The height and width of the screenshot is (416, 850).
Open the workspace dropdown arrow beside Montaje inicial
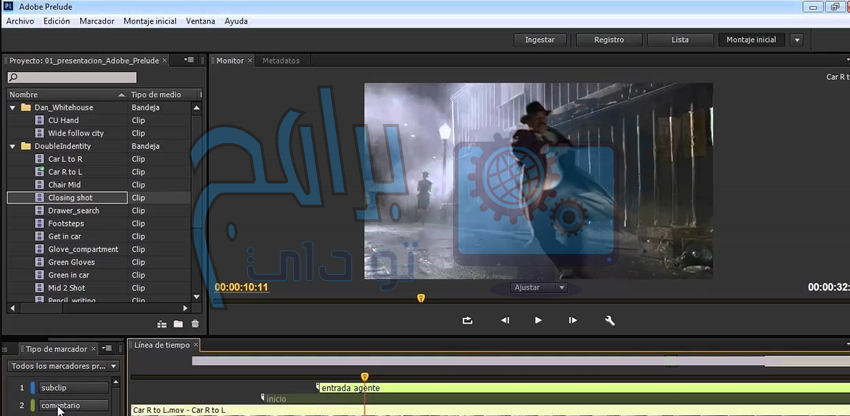(x=797, y=40)
